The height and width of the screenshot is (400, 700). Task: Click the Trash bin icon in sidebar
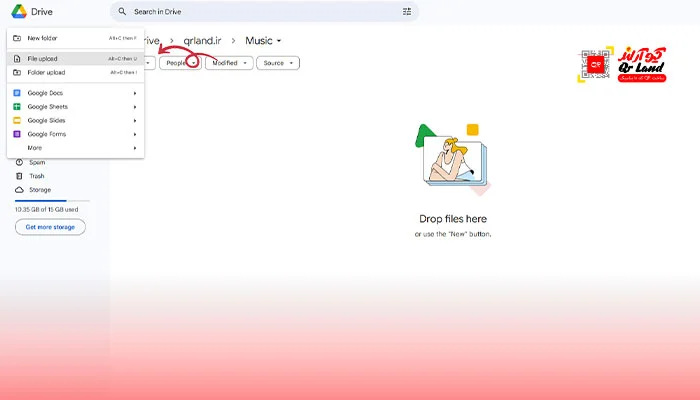tap(19, 176)
